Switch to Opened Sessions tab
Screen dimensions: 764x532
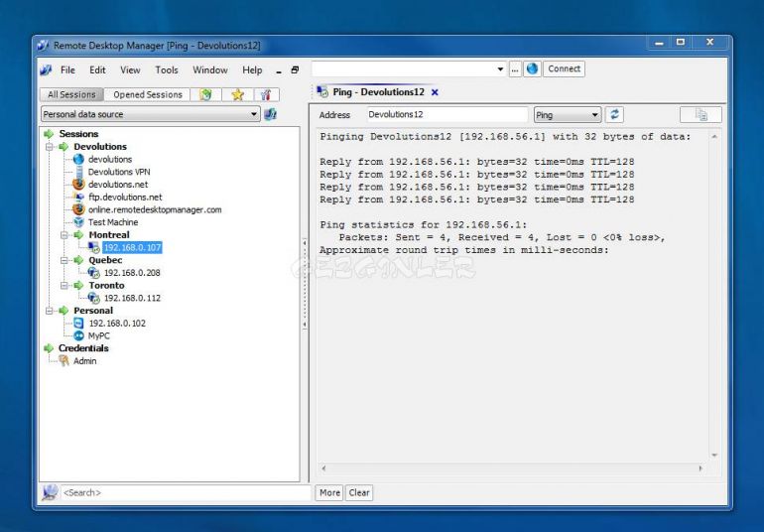point(148,94)
